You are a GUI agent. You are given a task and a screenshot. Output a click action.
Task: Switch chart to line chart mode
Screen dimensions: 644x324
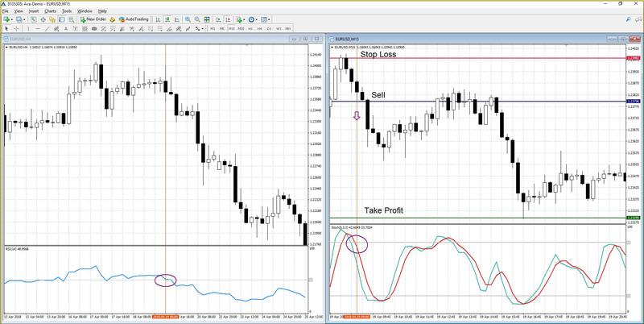177,19
